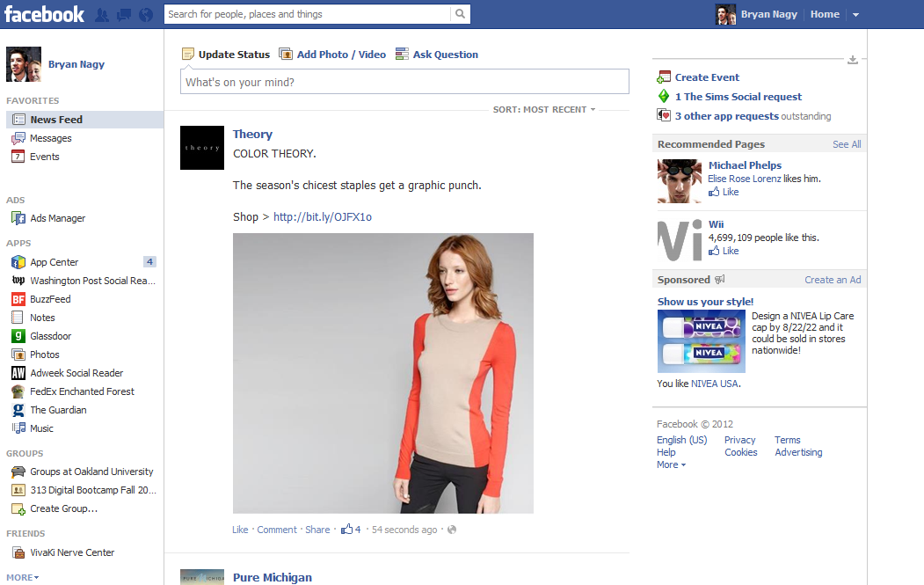Click the Create Event calendar icon
Viewport: 924px width, 585px height.
(x=665, y=77)
